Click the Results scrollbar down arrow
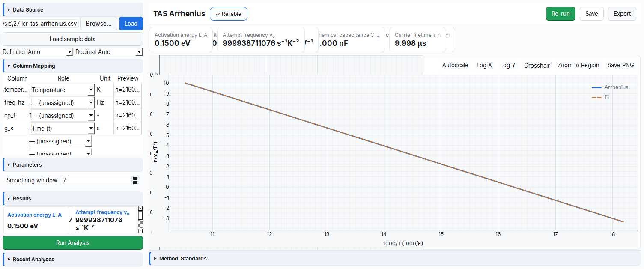 pos(140,231)
